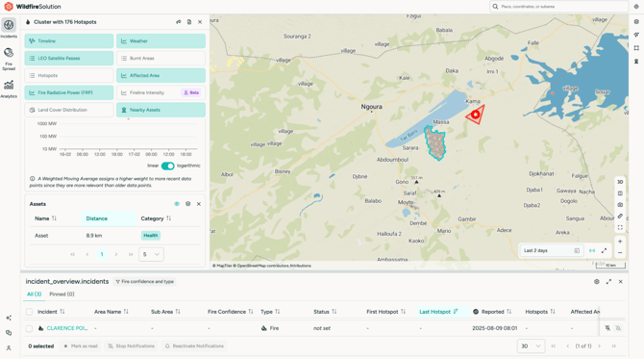Image resolution: width=644 pixels, height=359 pixels.
Task: Open the Last 2 days date range picker
Action: pyautogui.click(x=552, y=250)
